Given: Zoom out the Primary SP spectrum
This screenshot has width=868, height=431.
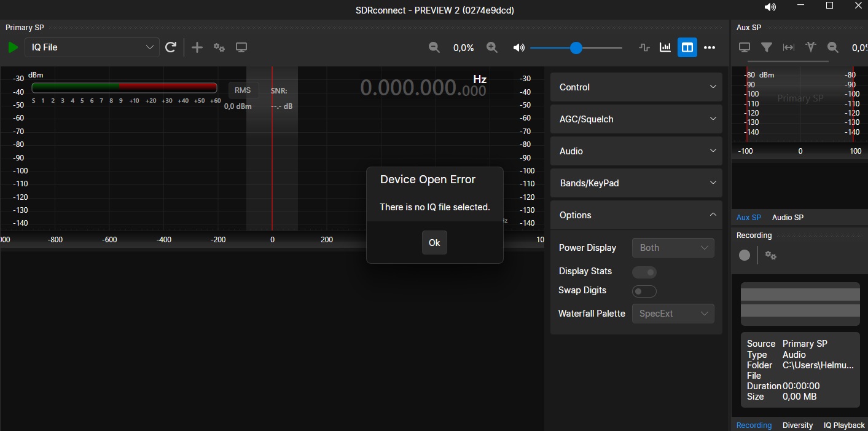Looking at the screenshot, I should pos(434,47).
